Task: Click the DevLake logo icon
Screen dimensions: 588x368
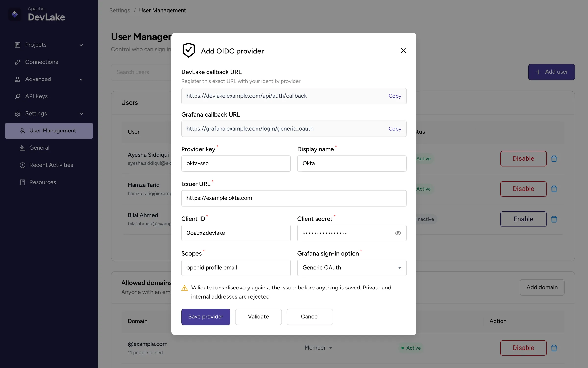Action: coord(15,14)
